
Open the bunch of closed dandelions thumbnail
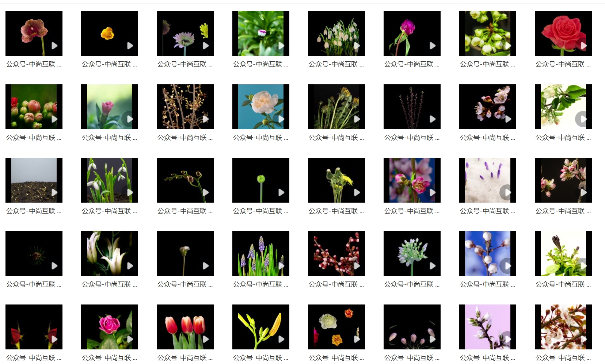[x=336, y=107]
